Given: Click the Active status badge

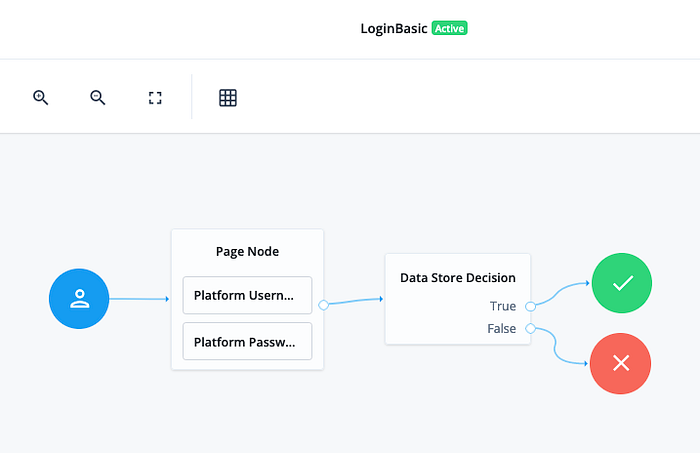Looking at the screenshot, I should point(450,28).
